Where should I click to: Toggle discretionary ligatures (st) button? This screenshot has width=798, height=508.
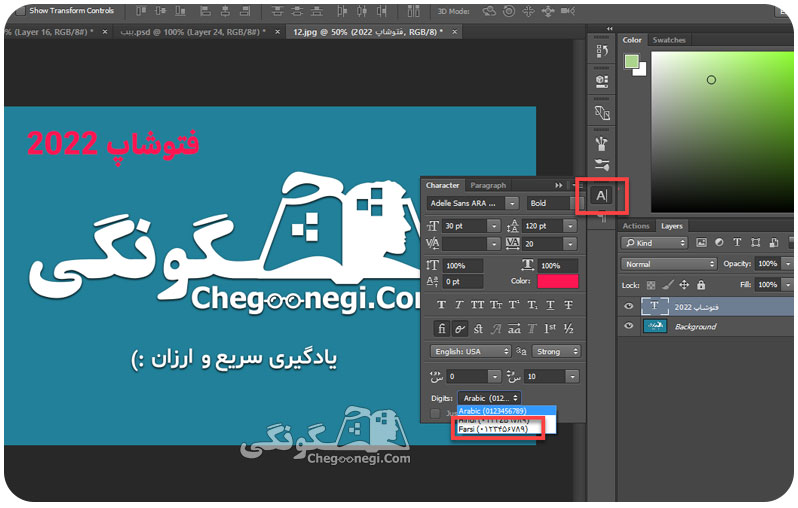(478, 329)
